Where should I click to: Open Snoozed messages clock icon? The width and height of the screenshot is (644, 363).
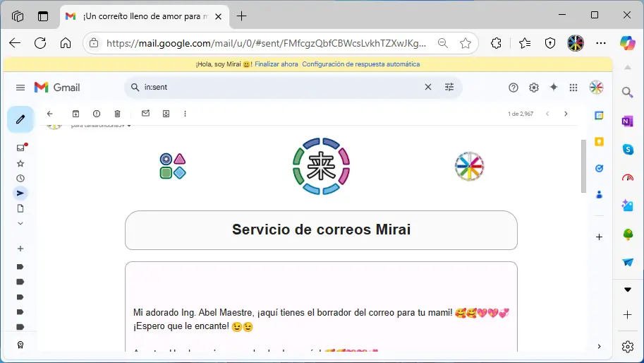(20, 179)
